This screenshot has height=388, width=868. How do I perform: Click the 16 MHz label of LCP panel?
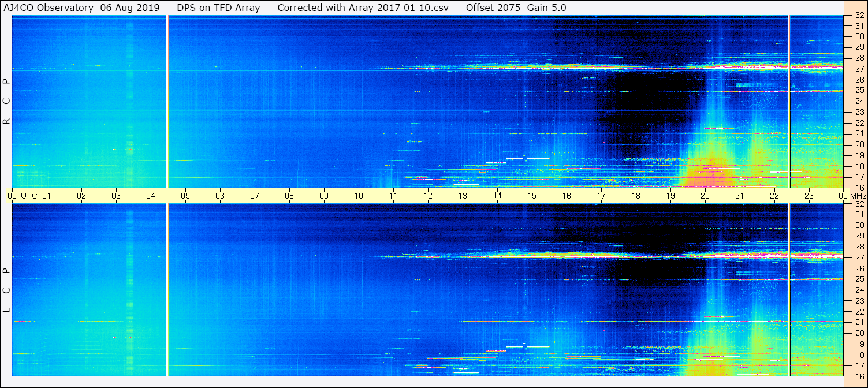[x=859, y=376]
